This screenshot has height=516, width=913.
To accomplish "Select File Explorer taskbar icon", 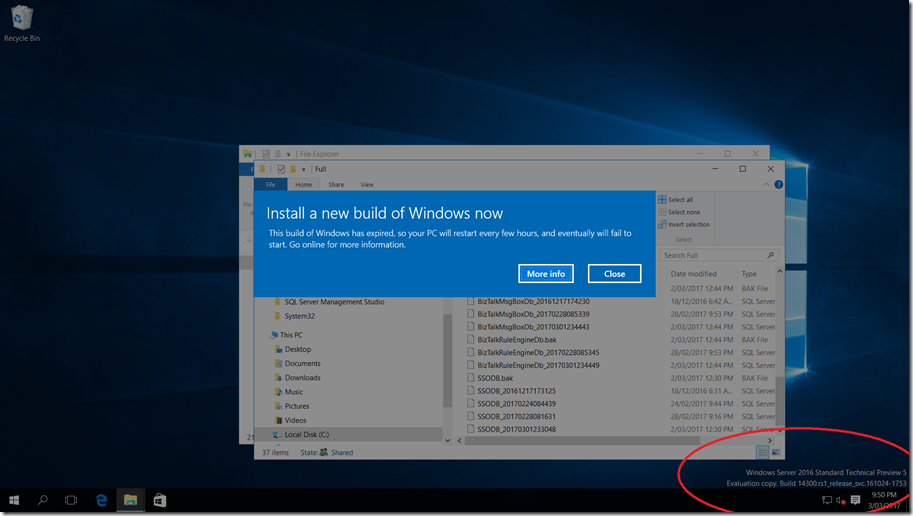I will 130,500.
